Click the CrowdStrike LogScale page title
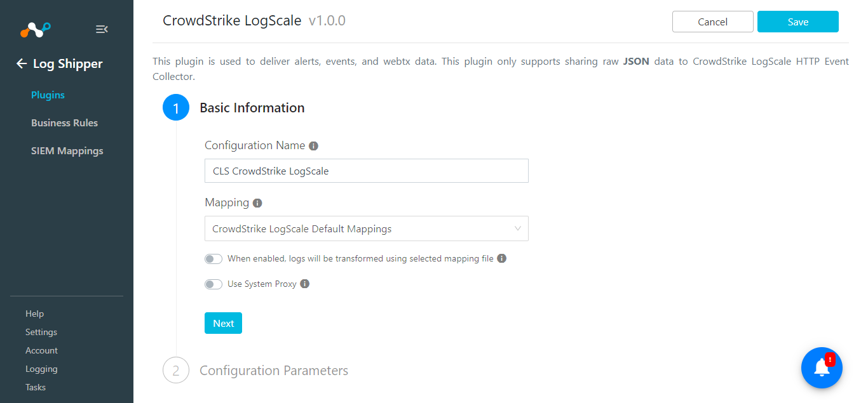 (232, 21)
